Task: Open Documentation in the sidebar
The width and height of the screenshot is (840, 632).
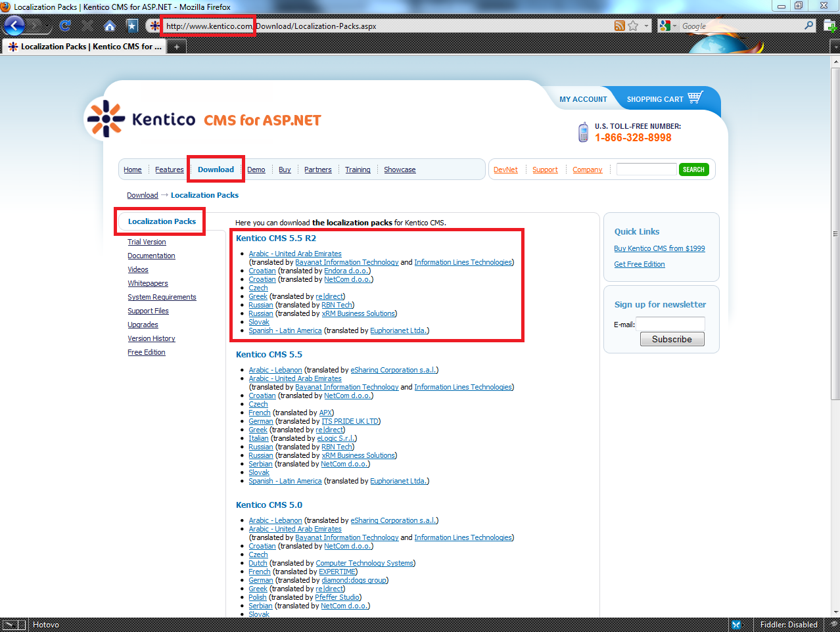Action: [151, 256]
